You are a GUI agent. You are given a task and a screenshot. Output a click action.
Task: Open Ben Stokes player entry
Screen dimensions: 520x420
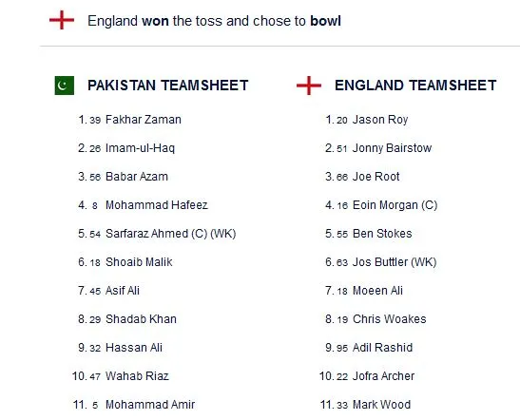point(382,234)
